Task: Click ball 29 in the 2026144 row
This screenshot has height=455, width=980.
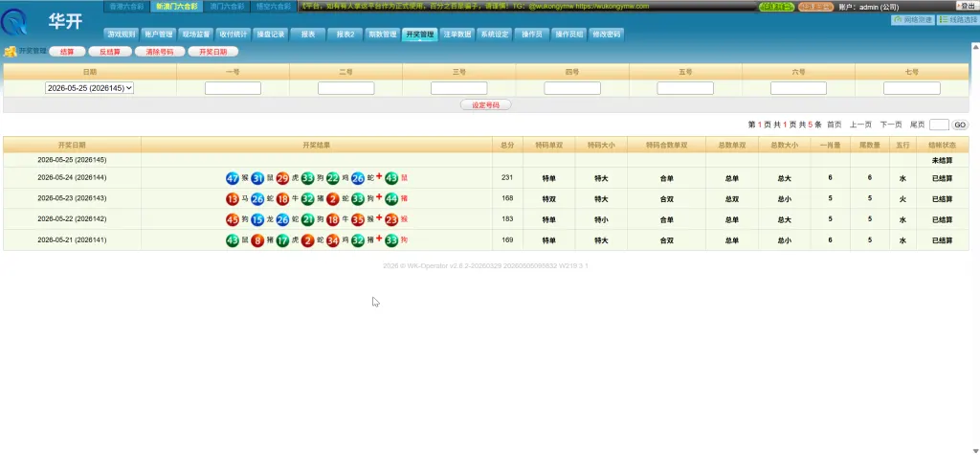Action: click(282, 178)
